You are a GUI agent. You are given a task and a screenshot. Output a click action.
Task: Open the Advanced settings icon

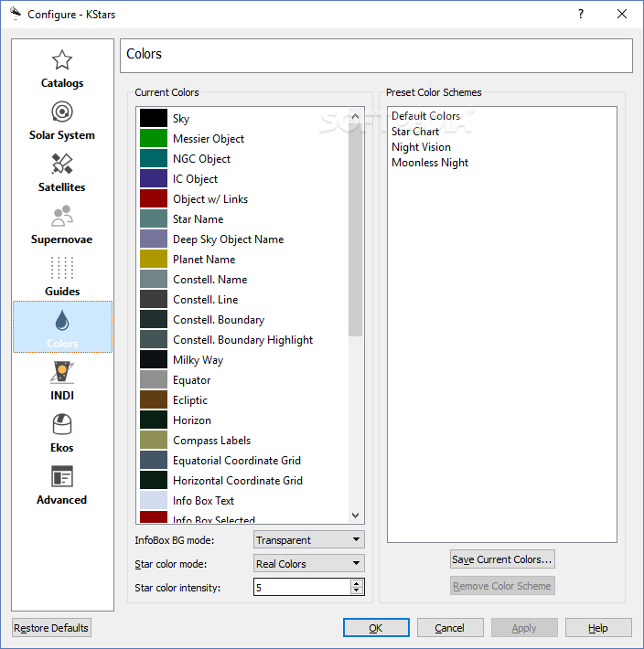[x=62, y=476]
